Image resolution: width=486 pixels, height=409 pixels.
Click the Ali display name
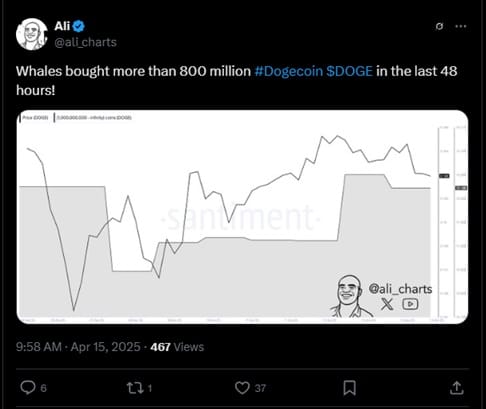tap(62, 26)
